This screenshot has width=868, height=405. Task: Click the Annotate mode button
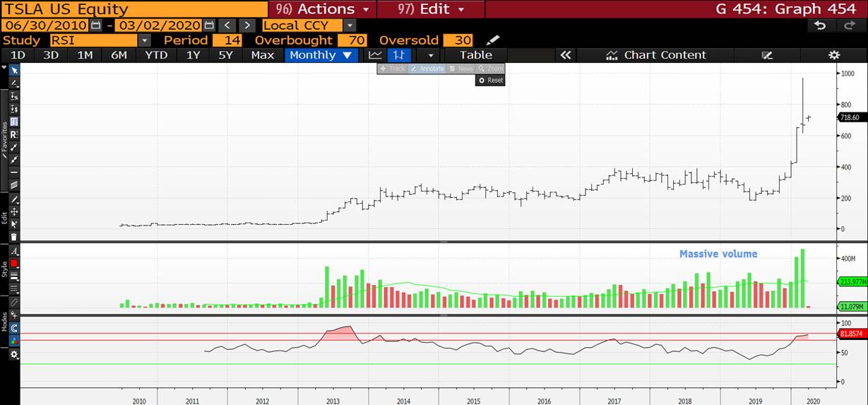pos(427,69)
